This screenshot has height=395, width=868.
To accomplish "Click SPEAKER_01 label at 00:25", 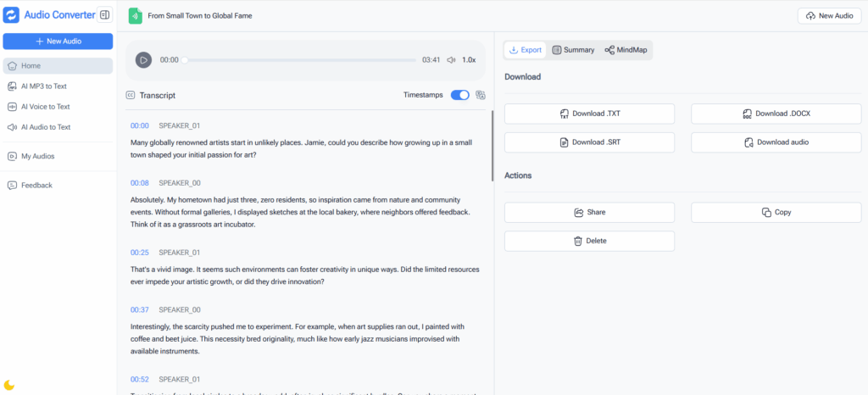I will click(x=180, y=253).
